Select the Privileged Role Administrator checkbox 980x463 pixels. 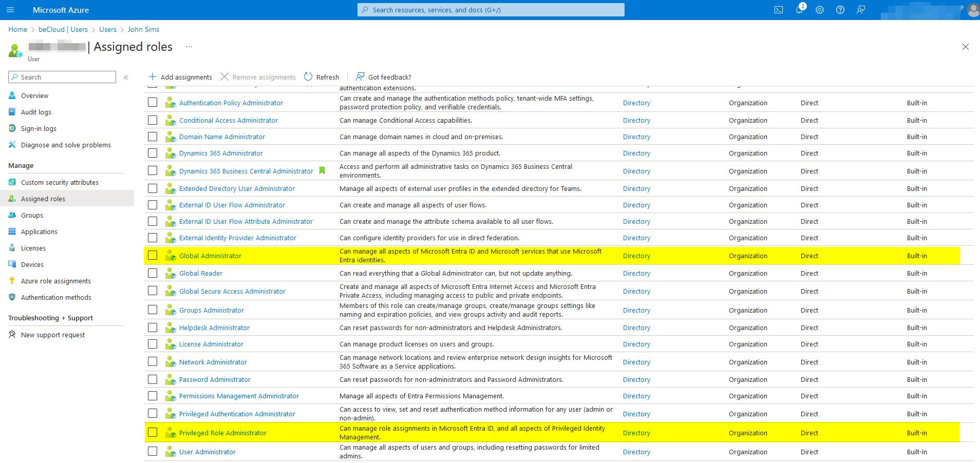[x=153, y=432]
